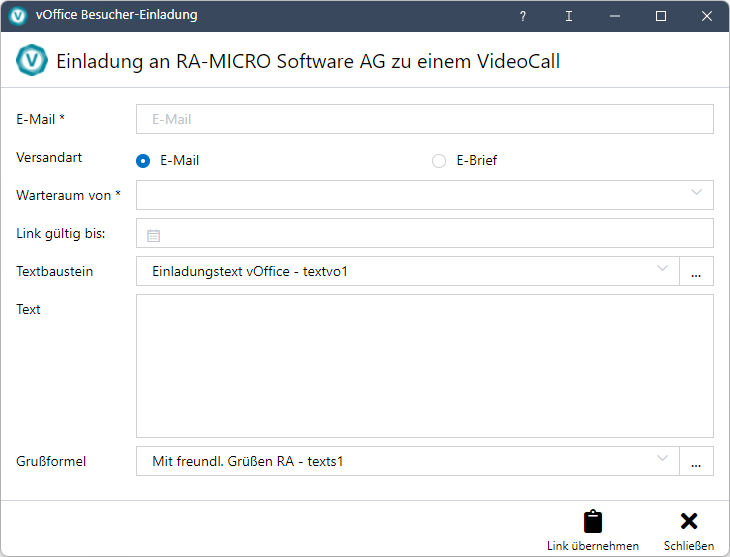Click the calendar icon in Link gültig bis field
Image resolution: width=730 pixels, height=557 pixels.
tap(153, 235)
